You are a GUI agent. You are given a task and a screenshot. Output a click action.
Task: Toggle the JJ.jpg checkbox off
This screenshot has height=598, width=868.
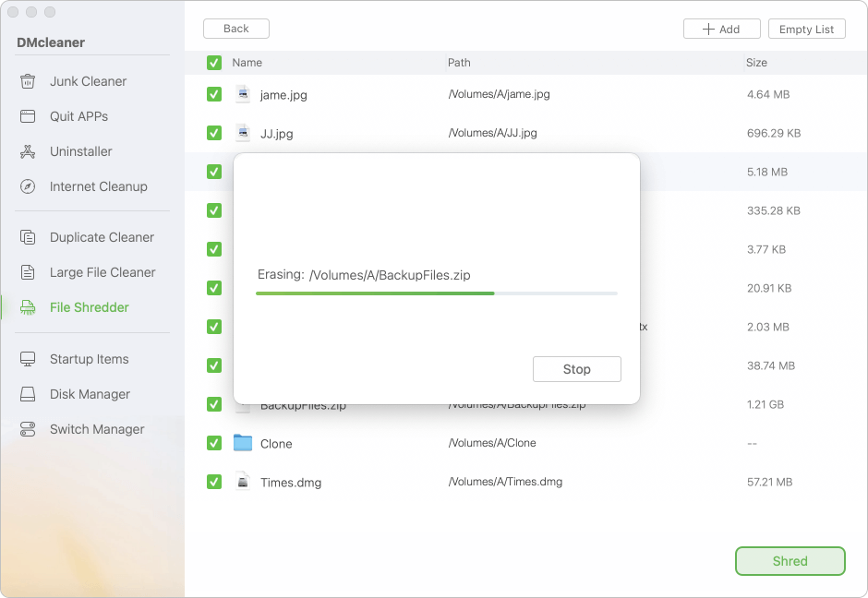pos(214,133)
